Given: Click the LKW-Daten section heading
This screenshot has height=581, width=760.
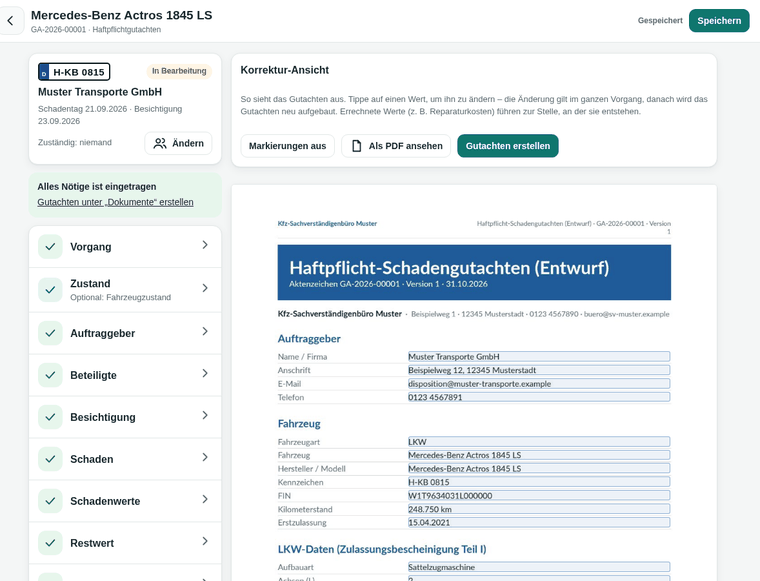Looking at the screenshot, I should [x=382, y=549].
